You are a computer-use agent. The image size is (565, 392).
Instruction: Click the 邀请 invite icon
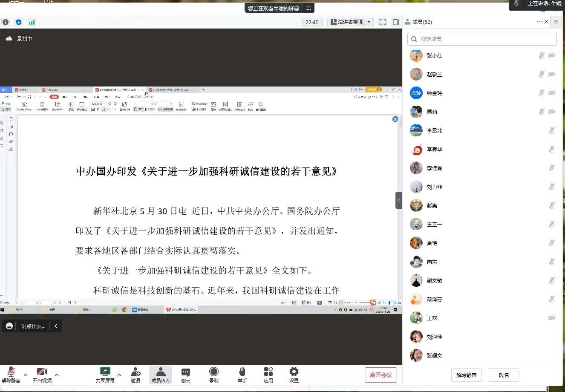pyautogui.click(x=135, y=375)
